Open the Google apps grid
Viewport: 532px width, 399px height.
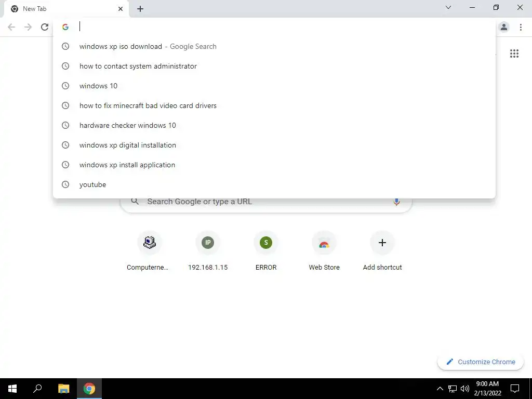[514, 54]
